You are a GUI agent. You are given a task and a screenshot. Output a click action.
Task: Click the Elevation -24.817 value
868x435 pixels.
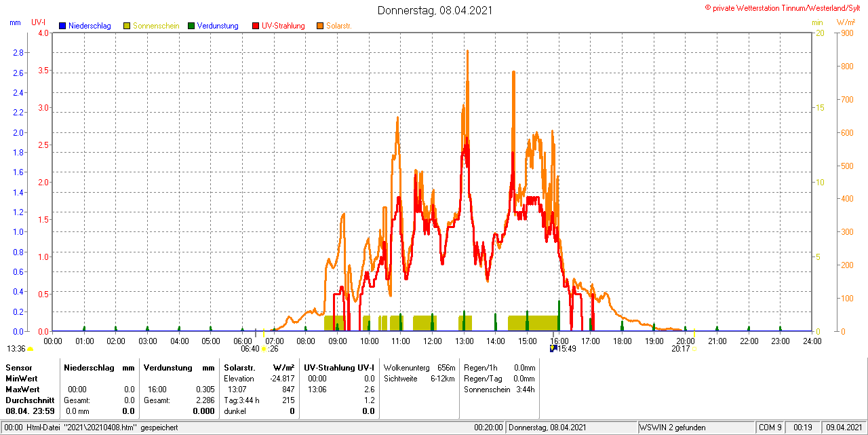[x=281, y=379]
